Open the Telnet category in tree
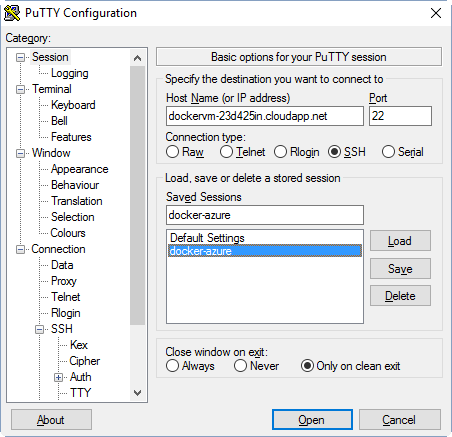This screenshot has width=452, height=437. point(66,297)
